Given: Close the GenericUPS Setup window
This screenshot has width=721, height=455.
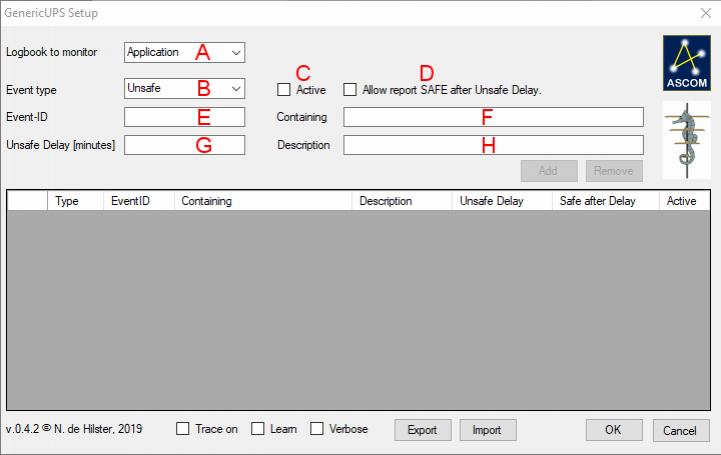Looking at the screenshot, I should [703, 13].
